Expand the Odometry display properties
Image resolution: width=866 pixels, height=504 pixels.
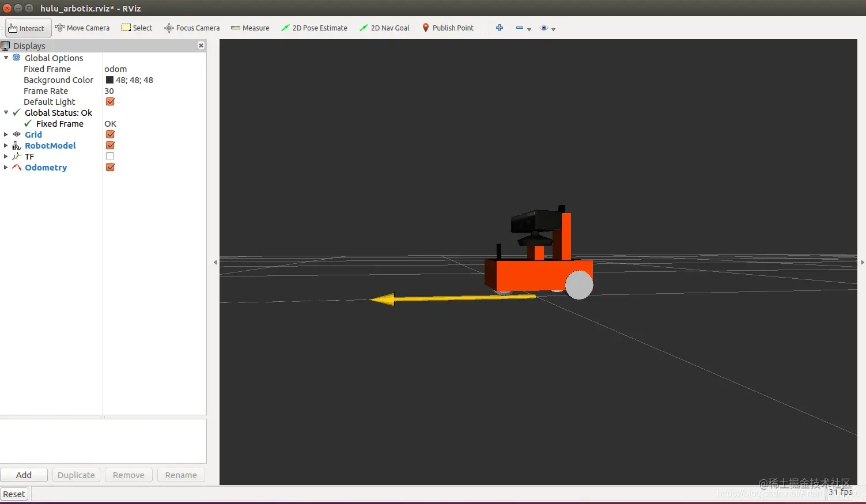point(6,167)
